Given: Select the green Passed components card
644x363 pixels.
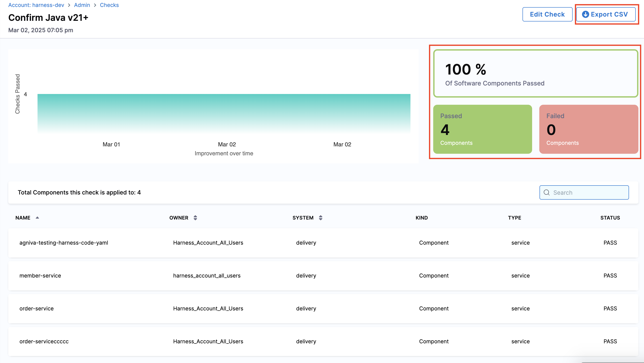Looking at the screenshot, I should pyautogui.click(x=482, y=129).
